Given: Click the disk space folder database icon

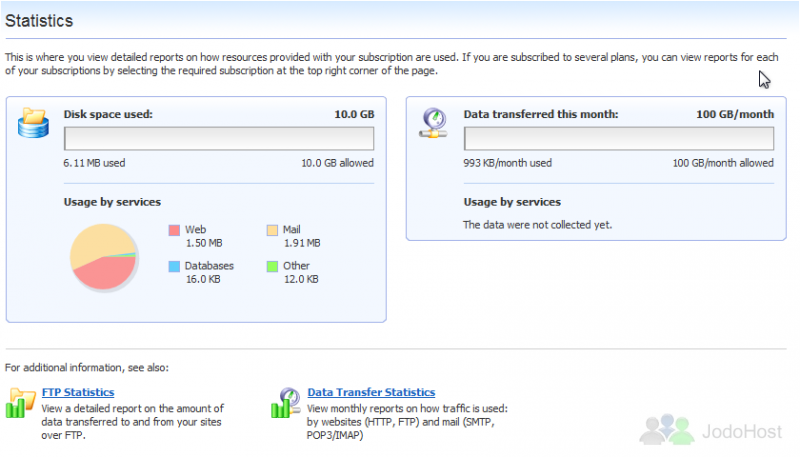Looking at the screenshot, I should pos(33,123).
